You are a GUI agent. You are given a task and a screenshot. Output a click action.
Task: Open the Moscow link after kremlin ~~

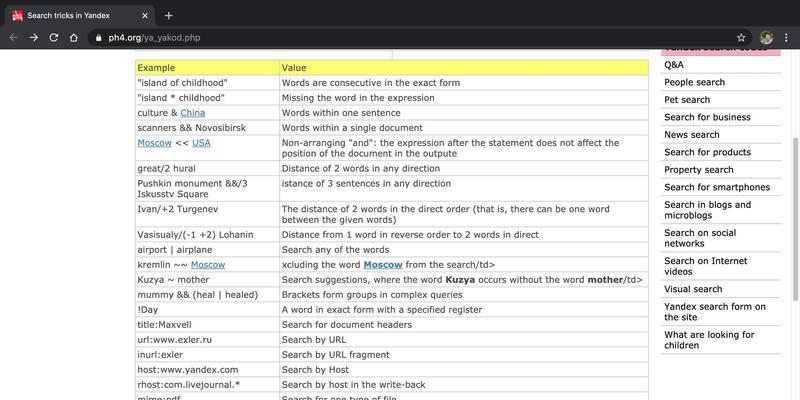tap(208, 265)
